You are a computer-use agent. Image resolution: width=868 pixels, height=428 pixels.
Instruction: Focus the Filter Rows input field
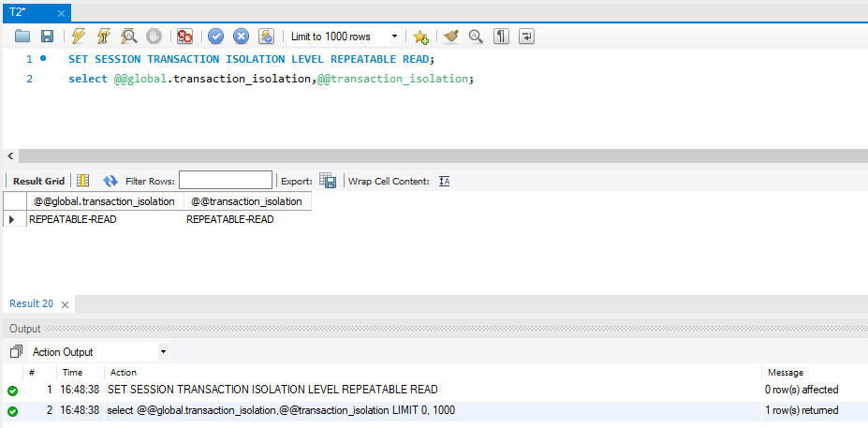pos(226,181)
